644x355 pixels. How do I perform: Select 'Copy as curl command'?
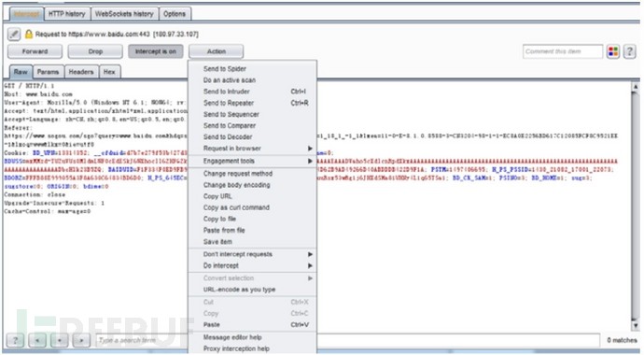253,207
